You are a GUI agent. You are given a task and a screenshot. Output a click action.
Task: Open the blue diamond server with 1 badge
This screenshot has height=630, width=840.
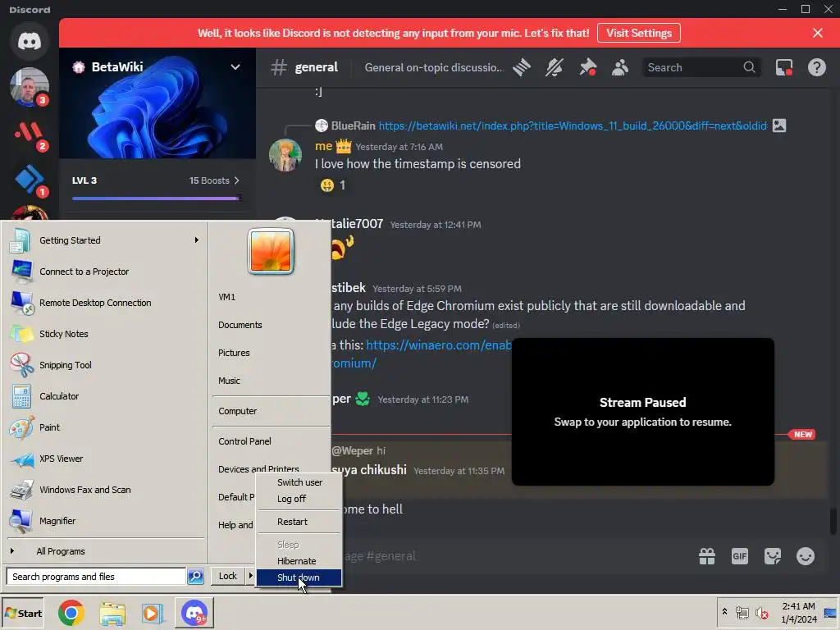click(x=30, y=178)
